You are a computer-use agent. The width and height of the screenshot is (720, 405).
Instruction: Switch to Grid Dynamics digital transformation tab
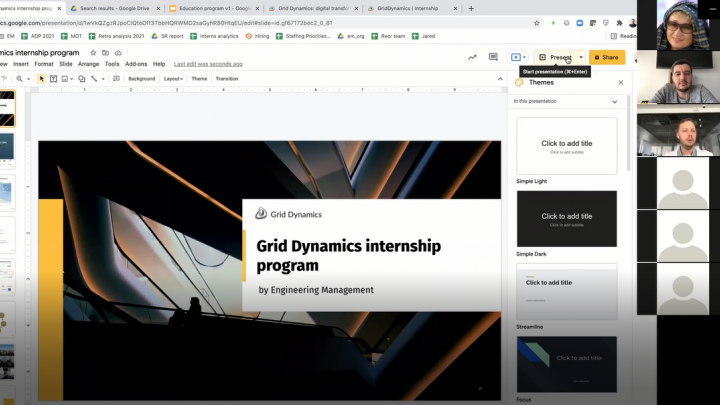tap(314, 8)
